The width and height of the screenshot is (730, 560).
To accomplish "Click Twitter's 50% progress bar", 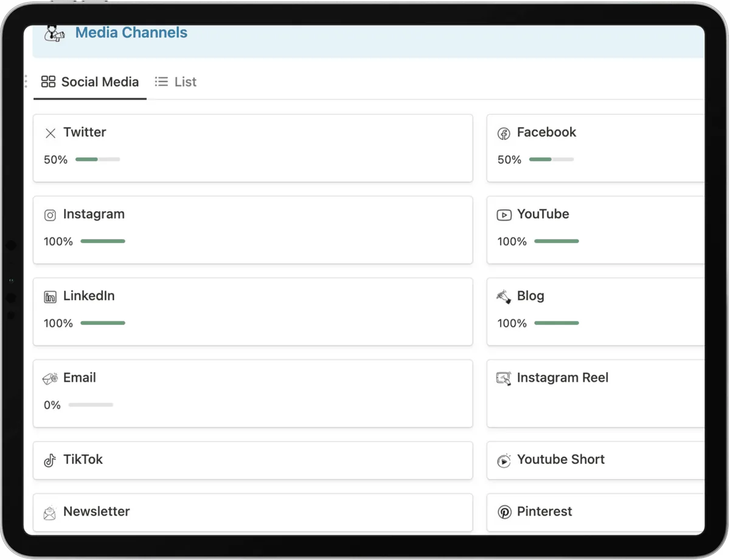I will pos(97,159).
